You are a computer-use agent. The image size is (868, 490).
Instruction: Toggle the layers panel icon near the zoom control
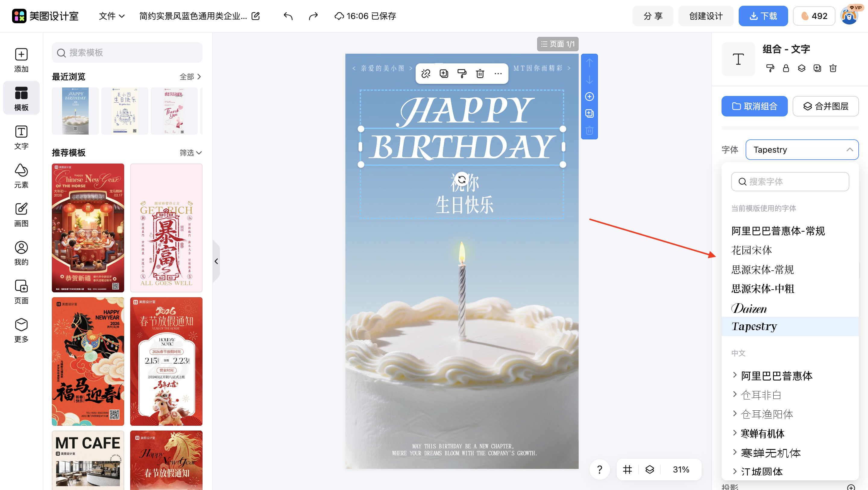pos(650,469)
